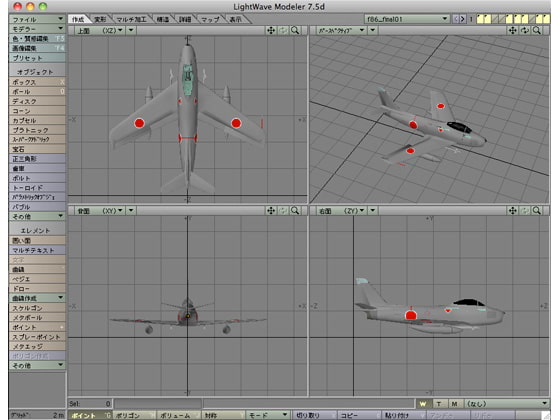Screen dimensions: 560x420
Task: Expand その他 dropdown under オブジェクト section
Action: click(37, 216)
